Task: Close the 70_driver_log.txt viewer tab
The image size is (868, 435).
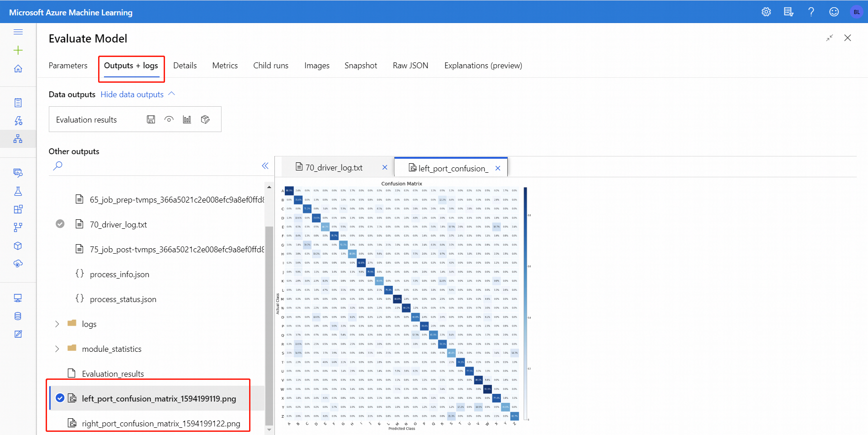Action: point(385,167)
